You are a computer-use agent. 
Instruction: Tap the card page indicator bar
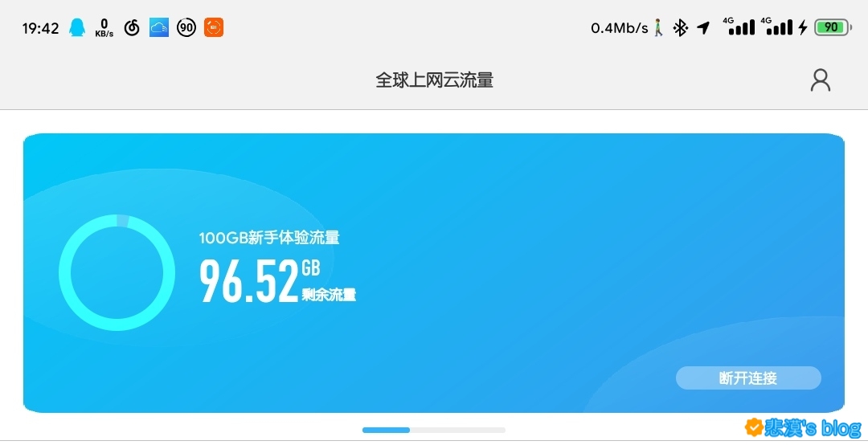[434, 430]
